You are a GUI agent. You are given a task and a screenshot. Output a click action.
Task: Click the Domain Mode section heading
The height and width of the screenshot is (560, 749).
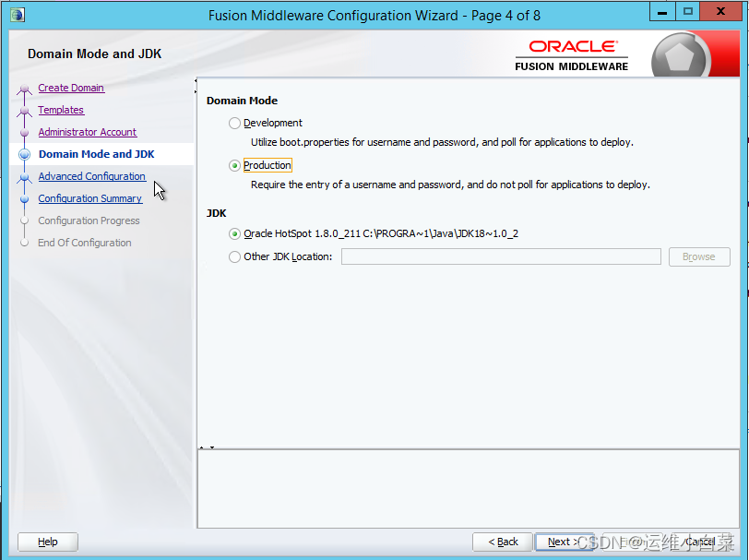242,101
